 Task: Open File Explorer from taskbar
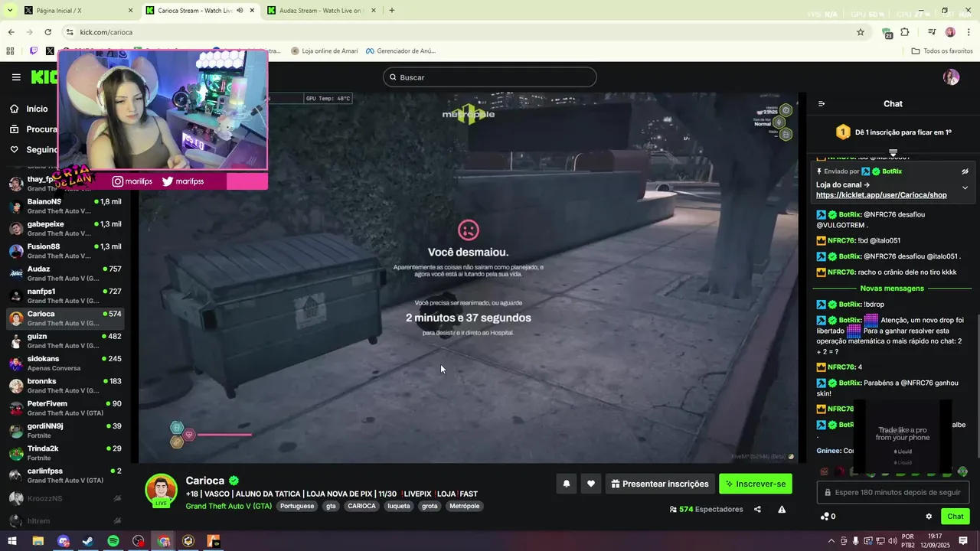[x=38, y=541]
